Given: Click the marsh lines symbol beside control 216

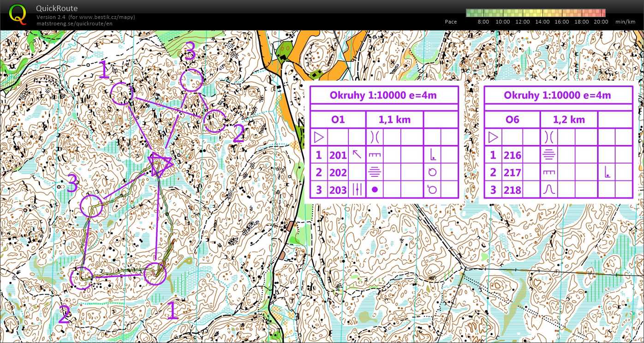Looking at the screenshot, I should tap(549, 155).
